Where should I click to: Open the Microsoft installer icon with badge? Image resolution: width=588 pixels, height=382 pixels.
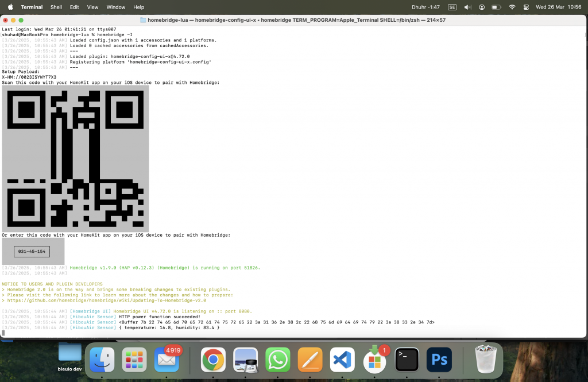374,360
